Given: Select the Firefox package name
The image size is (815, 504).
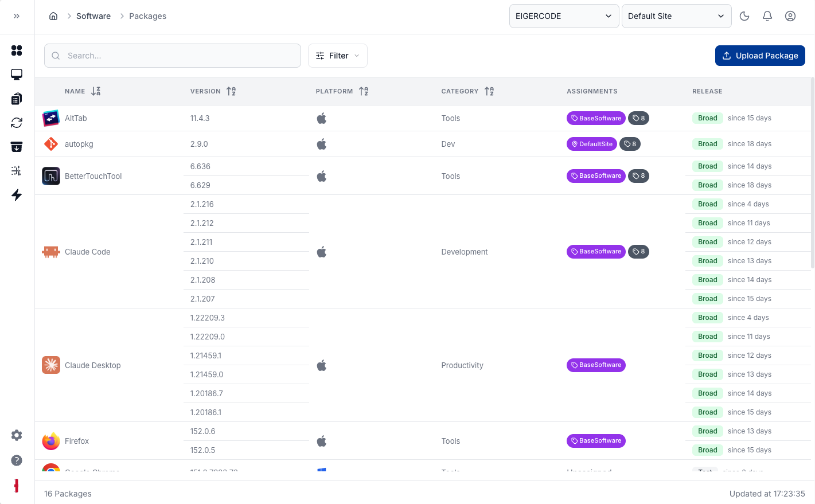Looking at the screenshot, I should (x=77, y=441).
